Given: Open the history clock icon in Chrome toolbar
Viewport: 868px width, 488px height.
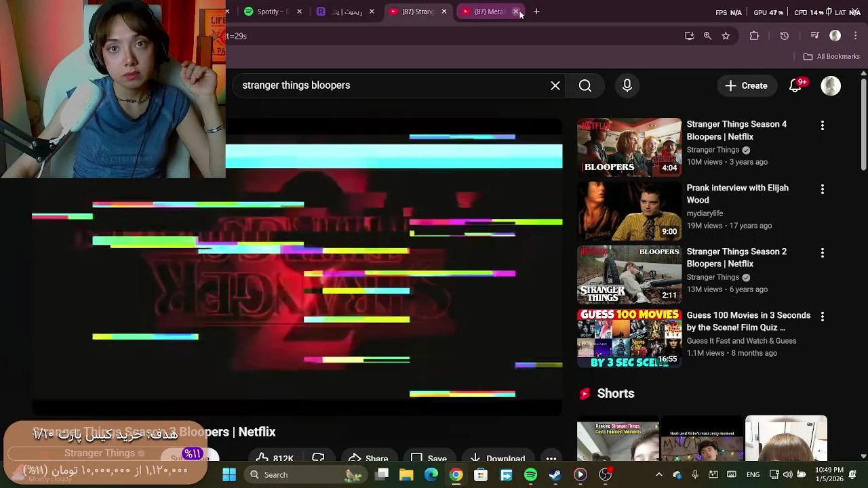Looking at the screenshot, I should pyautogui.click(x=785, y=36).
